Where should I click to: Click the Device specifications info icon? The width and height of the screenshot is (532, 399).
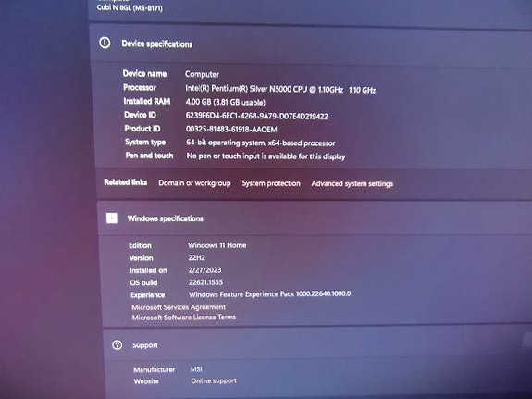(x=105, y=43)
